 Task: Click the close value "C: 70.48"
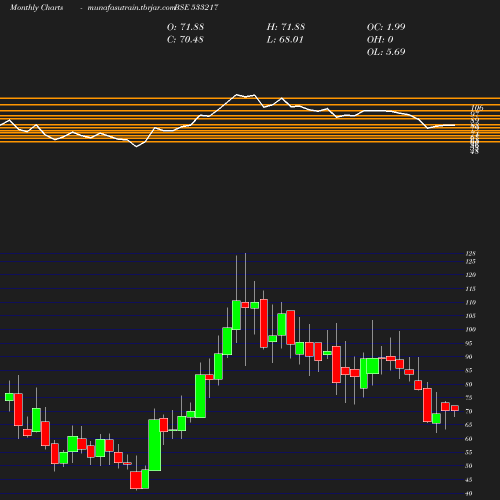[185, 40]
